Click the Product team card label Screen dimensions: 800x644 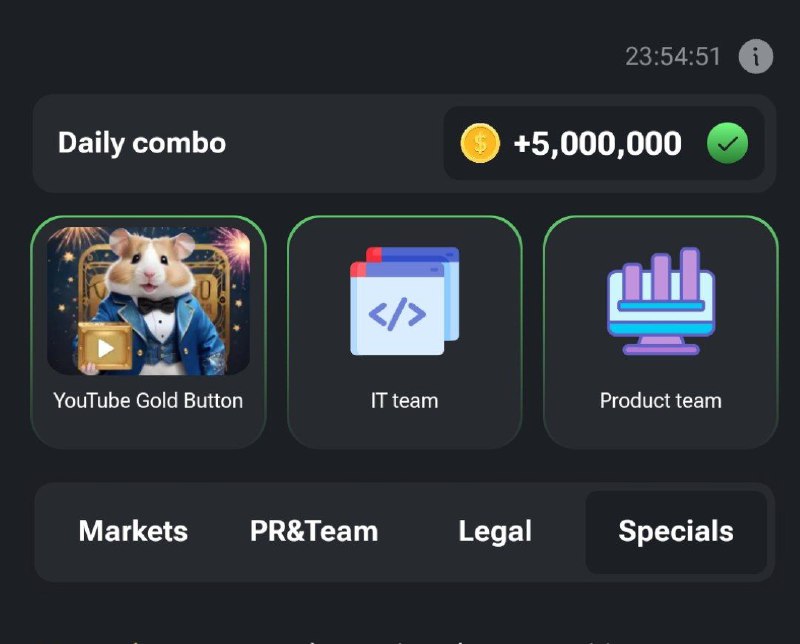click(x=661, y=401)
